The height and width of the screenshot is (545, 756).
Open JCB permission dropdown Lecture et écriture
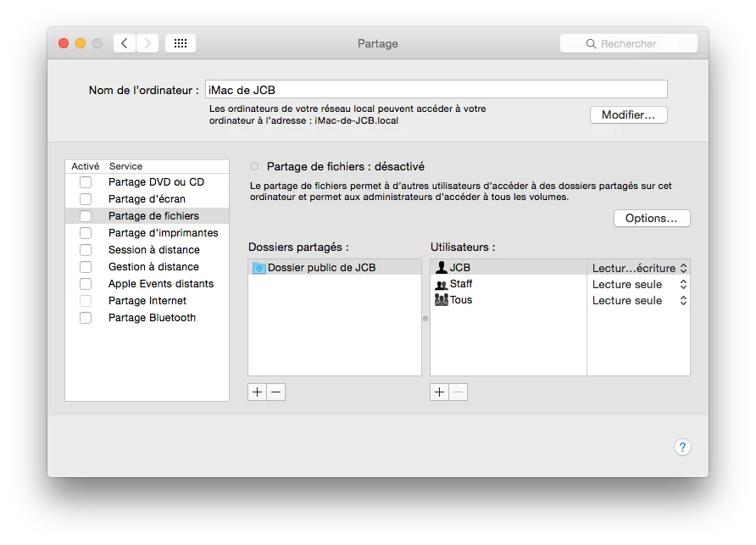[x=639, y=268]
